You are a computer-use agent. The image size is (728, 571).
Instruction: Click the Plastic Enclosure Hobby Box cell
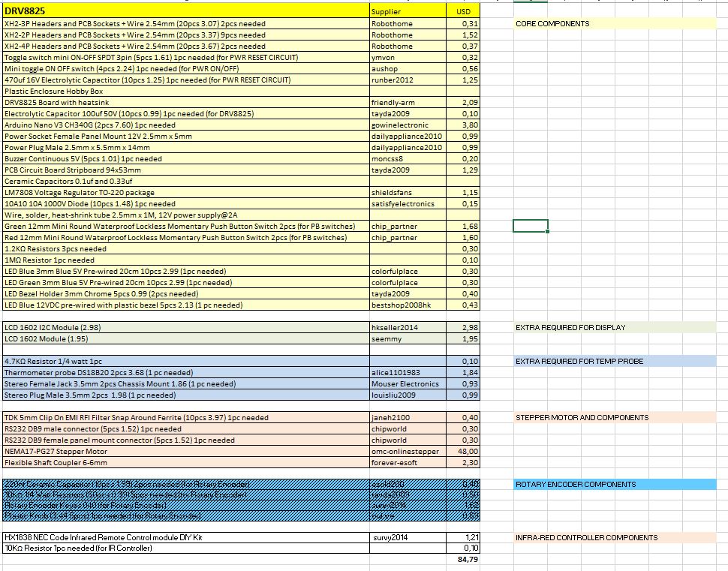[x=186, y=91]
